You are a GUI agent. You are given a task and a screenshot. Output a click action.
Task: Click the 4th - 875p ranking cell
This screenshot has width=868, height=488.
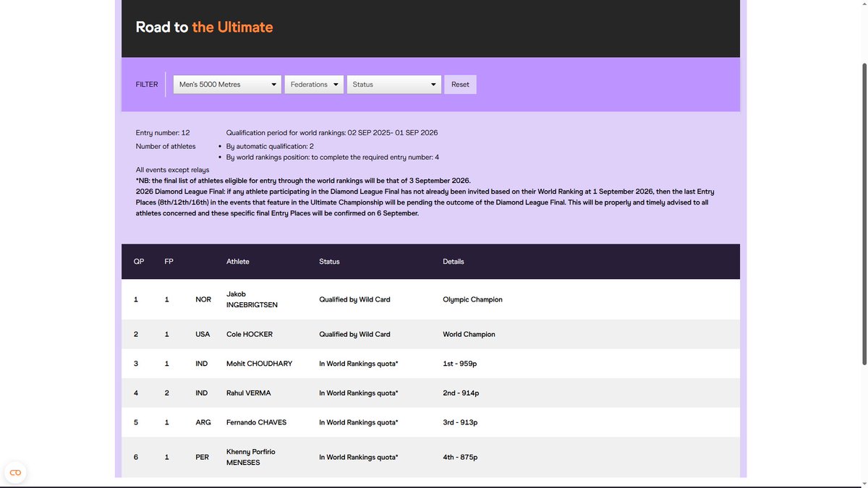[x=460, y=457]
